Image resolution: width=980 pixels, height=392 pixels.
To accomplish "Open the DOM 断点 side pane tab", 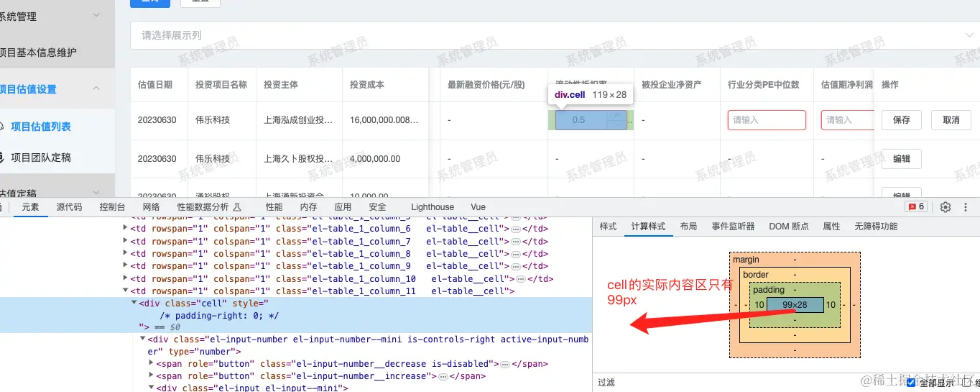I will (788, 227).
